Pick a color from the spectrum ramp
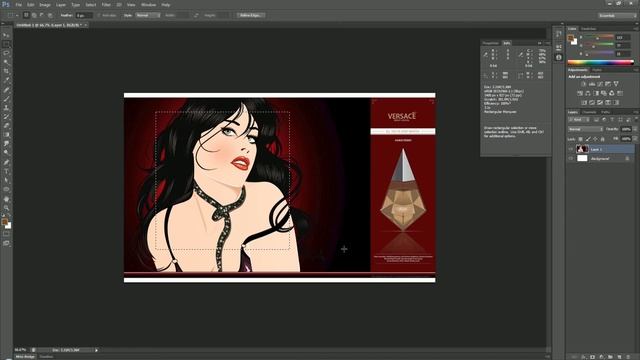 (x=600, y=62)
